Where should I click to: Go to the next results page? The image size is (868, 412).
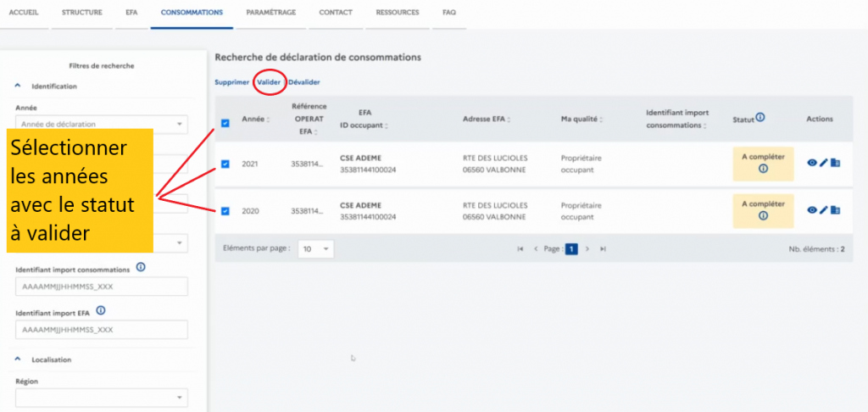[x=587, y=249]
